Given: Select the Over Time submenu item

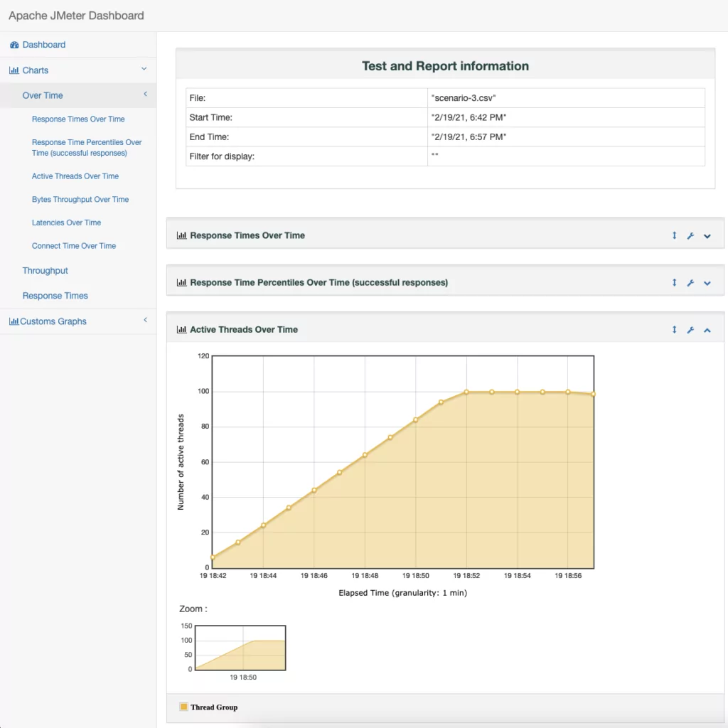Looking at the screenshot, I should click(x=43, y=96).
